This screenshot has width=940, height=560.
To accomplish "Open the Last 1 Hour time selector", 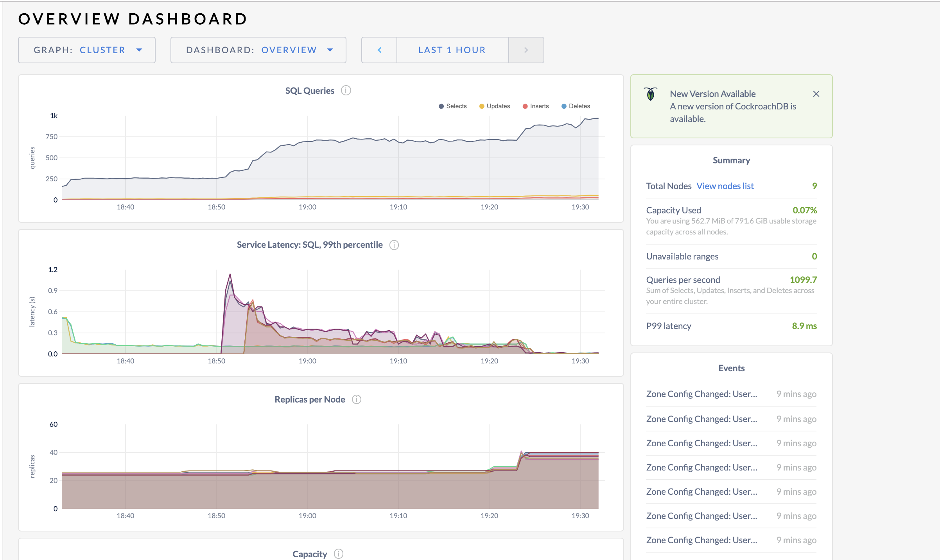I will coord(452,50).
